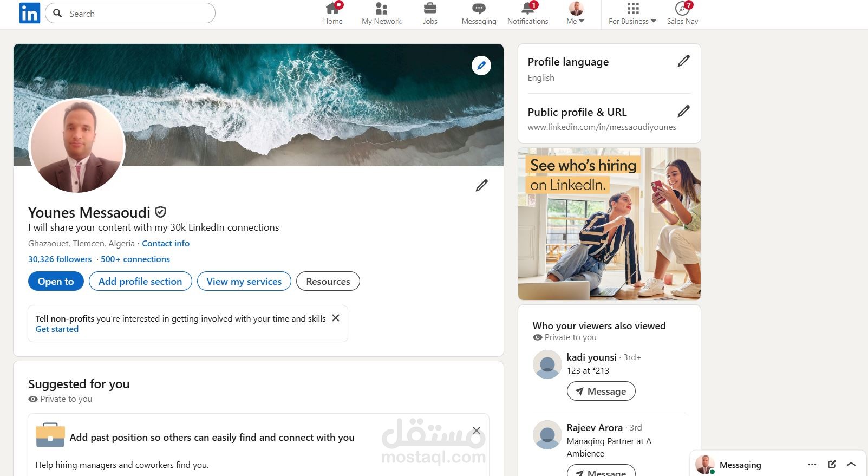868x476 pixels.
Task: Open kadi younsi's profile name
Action: pyautogui.click(x=591, y=357)
